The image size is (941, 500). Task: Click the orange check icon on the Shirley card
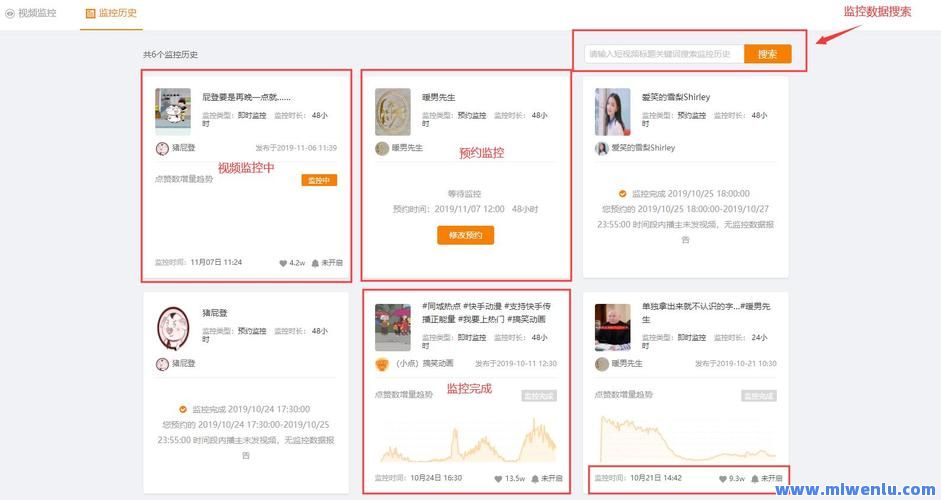click(x=622, y=193)
